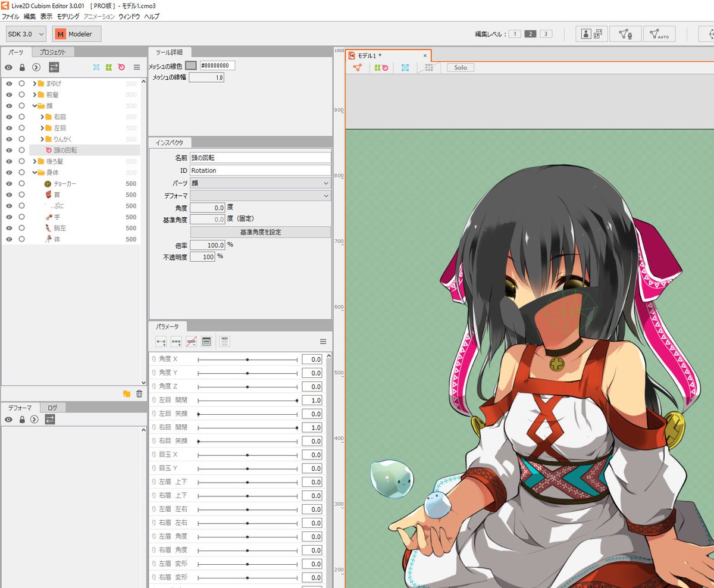Click the Solo button

click(461, 68)
